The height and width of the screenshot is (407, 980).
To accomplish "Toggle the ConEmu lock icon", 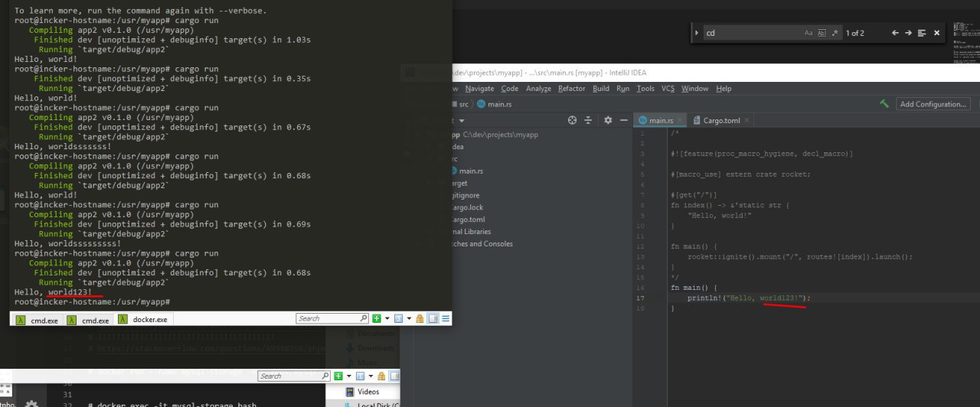I will (420, 318).
